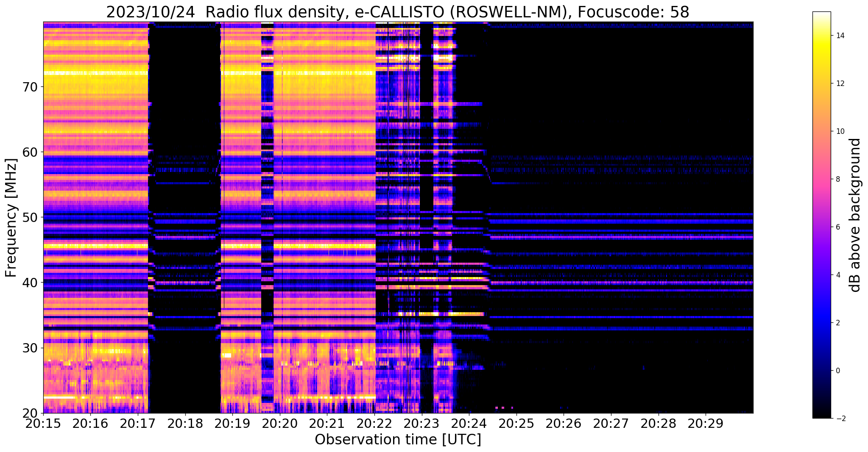Click the 20:15 time tick label
The height and width of the screenshot is (452, 868).
point(44,424)
